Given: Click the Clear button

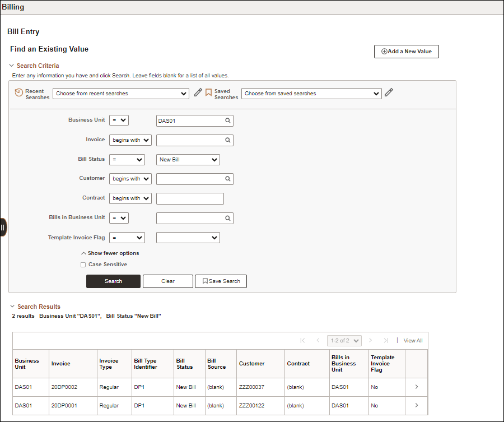Looking at the screenshot, I should pyautogui.click(x=168, y=281).
